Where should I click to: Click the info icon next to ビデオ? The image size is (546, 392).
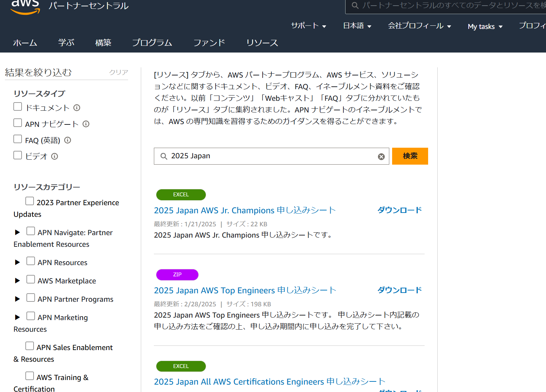tap(54, 156)
